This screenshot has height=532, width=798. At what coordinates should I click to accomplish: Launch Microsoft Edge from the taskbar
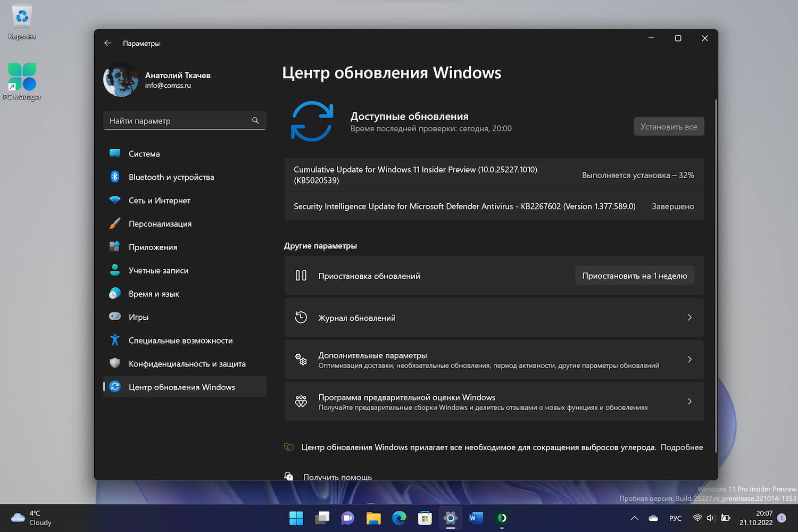pos(399,518)
